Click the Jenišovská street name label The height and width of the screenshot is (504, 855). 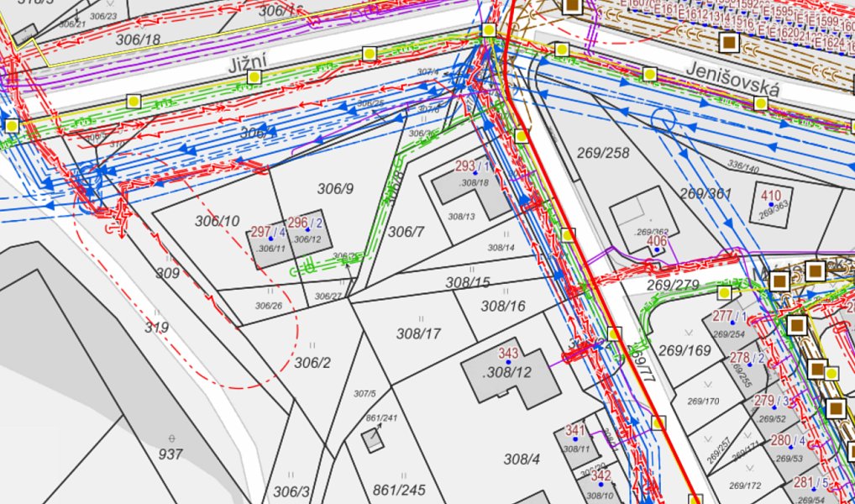click(x=732, y=80)
